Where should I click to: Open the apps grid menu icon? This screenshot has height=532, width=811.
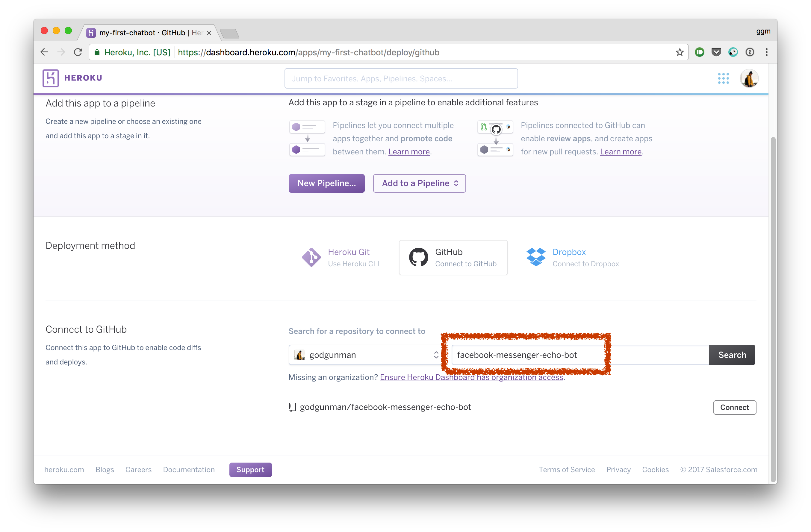click(x=723, y=78)
